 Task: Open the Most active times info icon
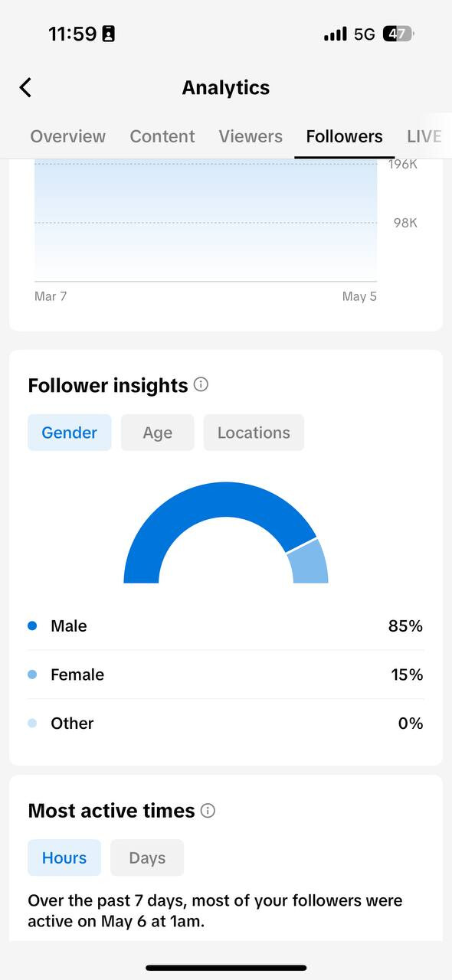click(x=208, y=810)
